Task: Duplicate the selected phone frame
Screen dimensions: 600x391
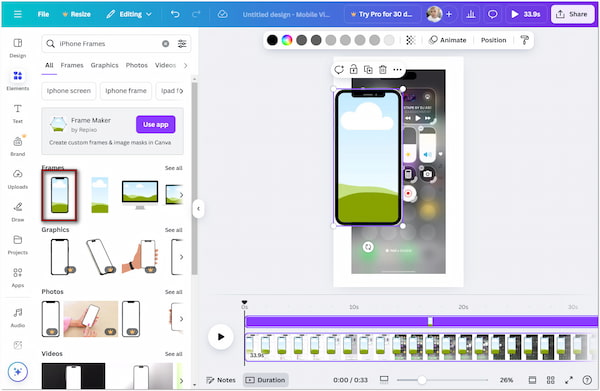Action: click(368, 70)
